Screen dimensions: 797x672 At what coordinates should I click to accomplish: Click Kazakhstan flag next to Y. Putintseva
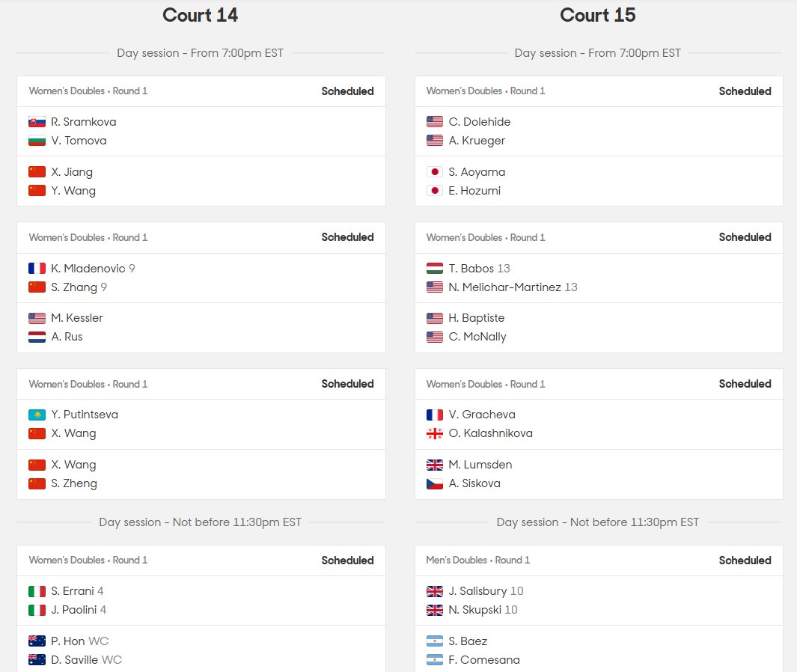click(x=37, y=415)
